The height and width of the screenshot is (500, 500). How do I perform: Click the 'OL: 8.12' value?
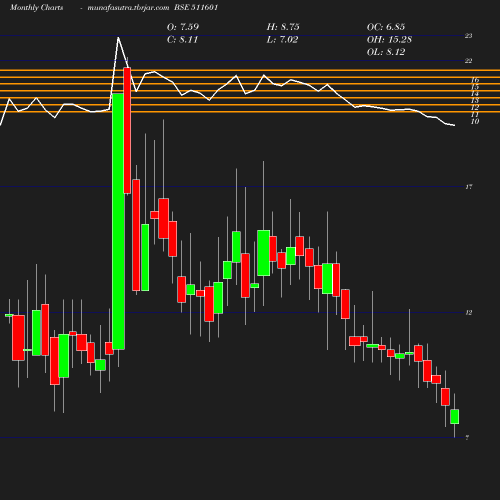[x=386, y=52]
